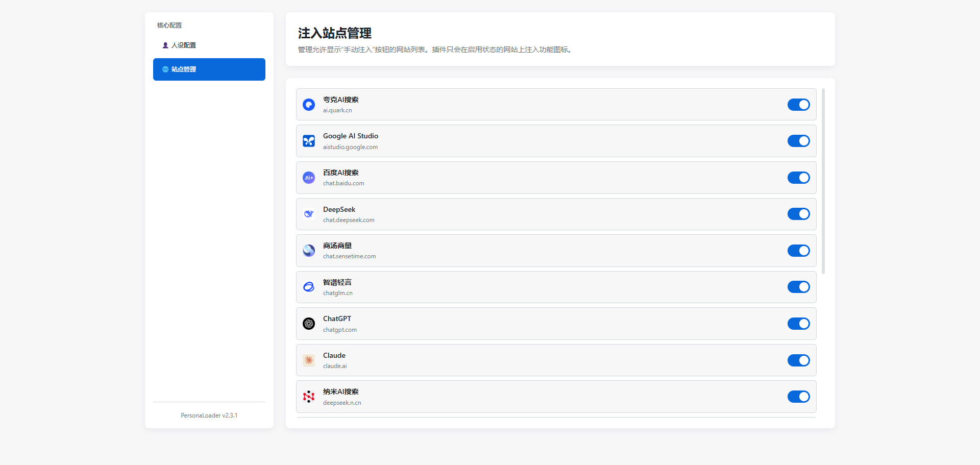Click the 百度AI搜索 site name
This screenshot has height=465, width=980.
[x=340, y=173]
